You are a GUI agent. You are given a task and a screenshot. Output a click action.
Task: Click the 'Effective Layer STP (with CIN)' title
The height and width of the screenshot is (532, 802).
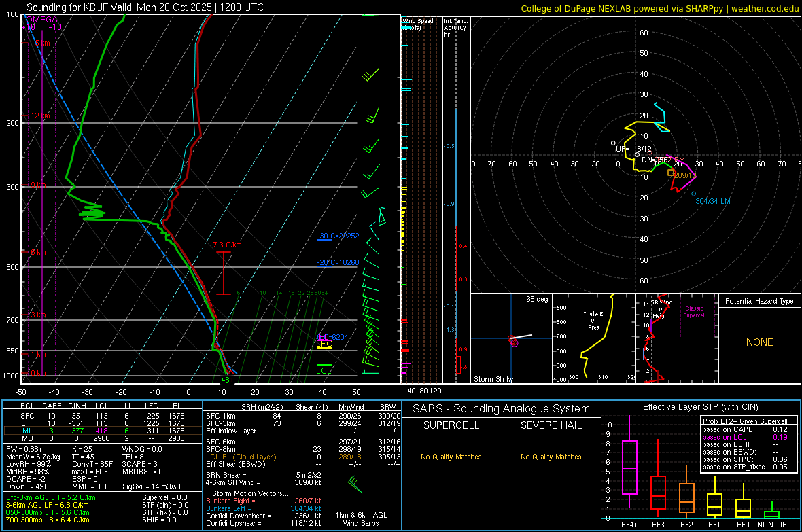[x=701, y=407]
